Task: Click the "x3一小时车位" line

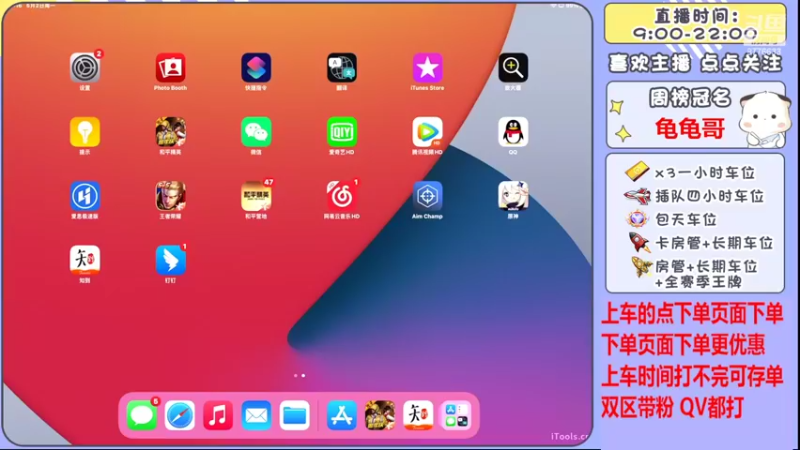Action: (705, 173)
